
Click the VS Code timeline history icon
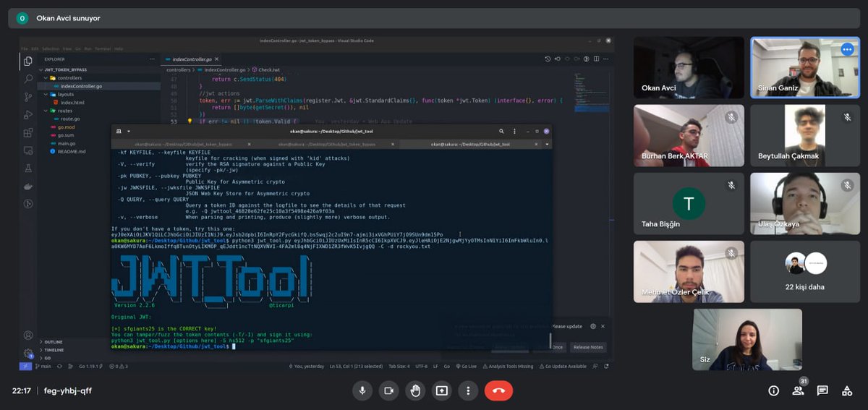click(548, 59)
